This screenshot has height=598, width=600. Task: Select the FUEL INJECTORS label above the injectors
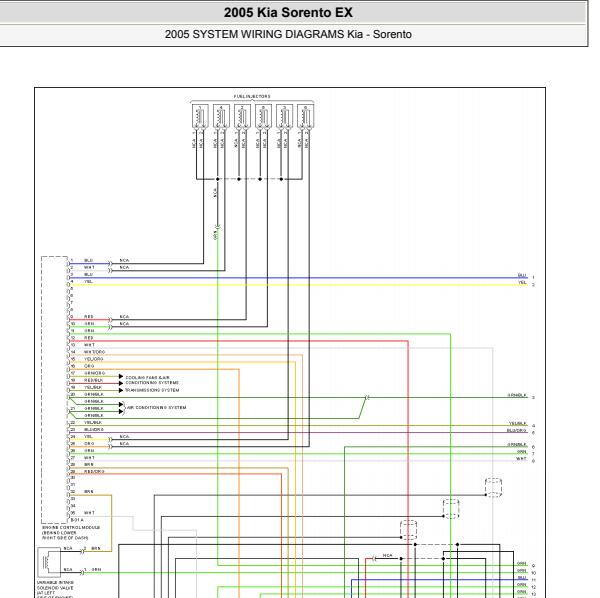[x=252, y=96]
